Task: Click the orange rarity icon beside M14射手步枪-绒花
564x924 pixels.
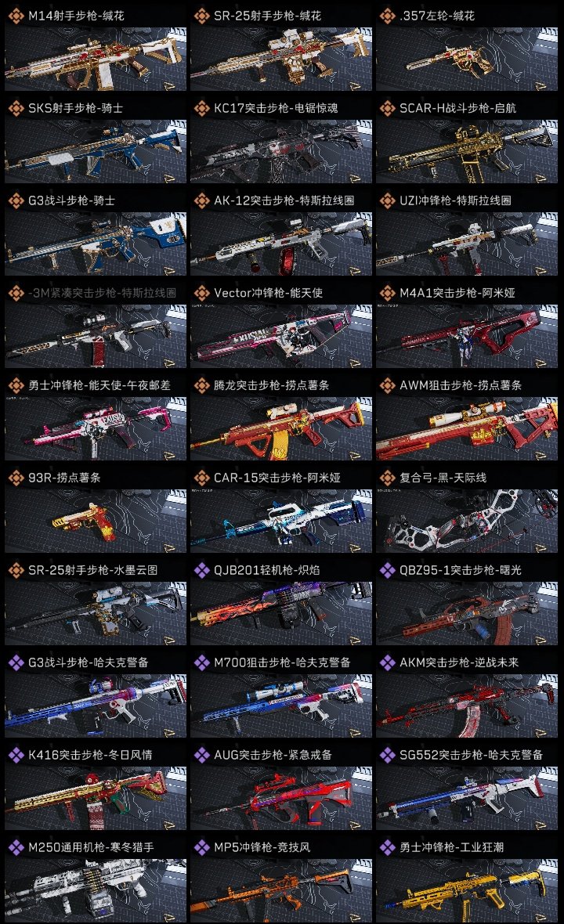Action: point(16,16)
